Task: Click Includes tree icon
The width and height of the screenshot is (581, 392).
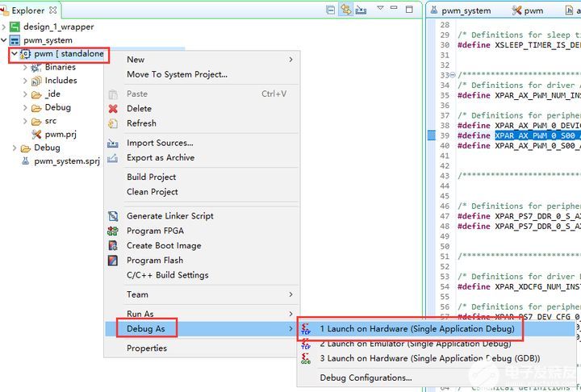Action: (x=36, y=81)
